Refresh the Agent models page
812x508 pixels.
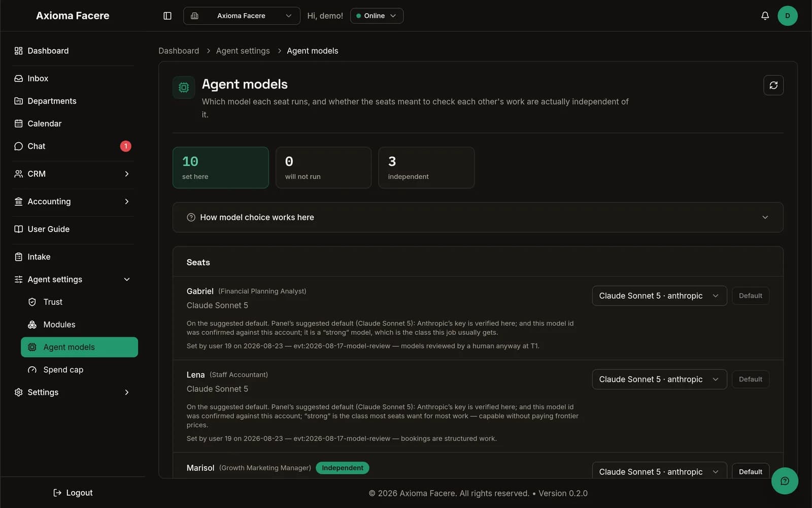click(773, 85)
